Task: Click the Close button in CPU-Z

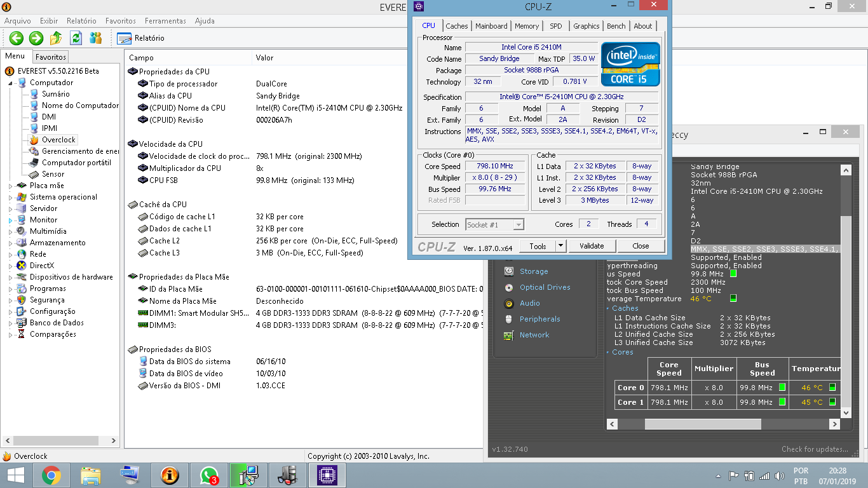Action: (x=641, y=246)
